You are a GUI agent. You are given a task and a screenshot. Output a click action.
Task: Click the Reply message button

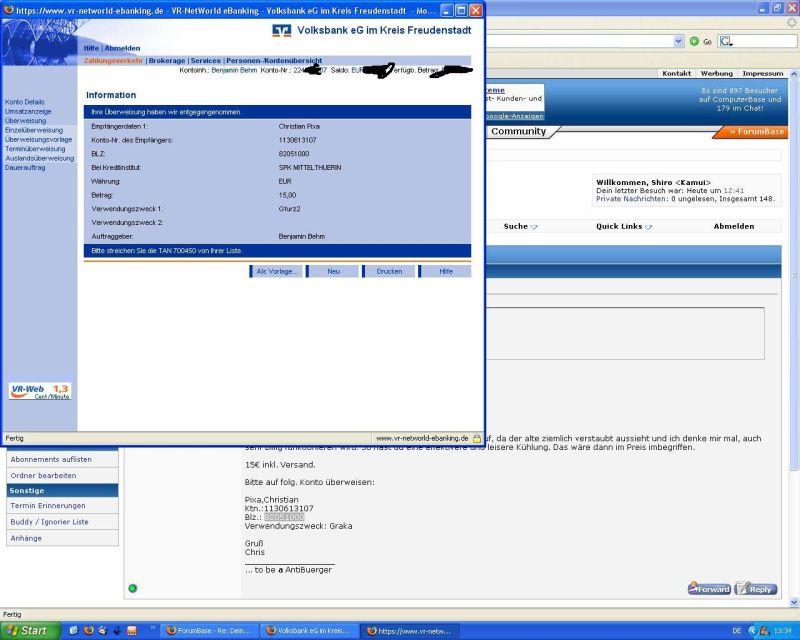point(756,588)
